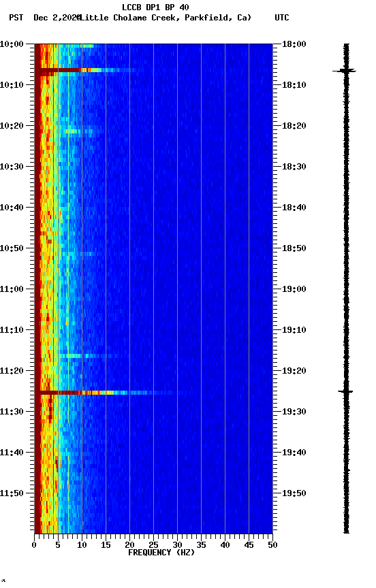Click the 10:30 PST time label
This screenshot has height=588, width=376.
click(x=12, y=167)
